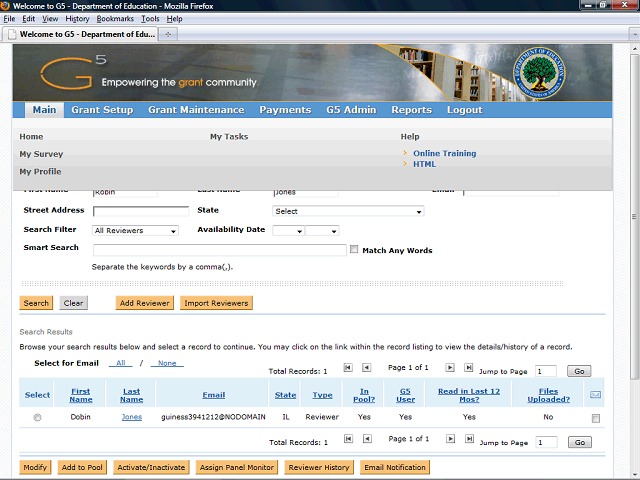Screen dimensions: 640x480
Task: Expand the Search Filter All Reviewers dropdown
Action: click(x=135, y=231)
